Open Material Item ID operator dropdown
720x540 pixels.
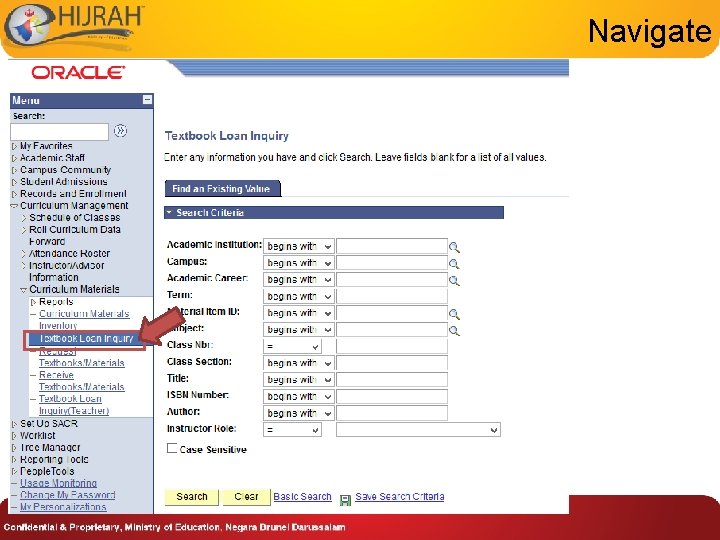click(298, 313)
